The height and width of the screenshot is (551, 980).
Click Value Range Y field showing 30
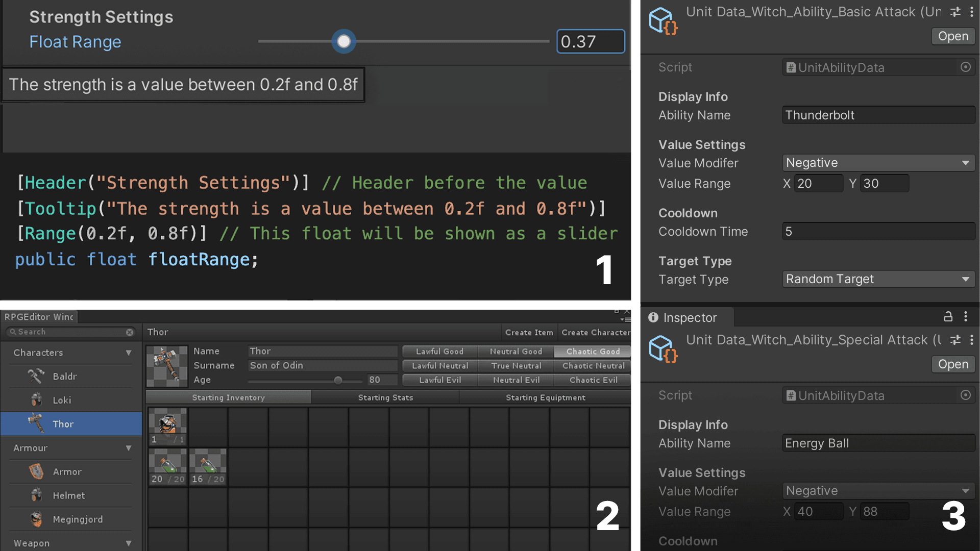(x=885, y=183)
